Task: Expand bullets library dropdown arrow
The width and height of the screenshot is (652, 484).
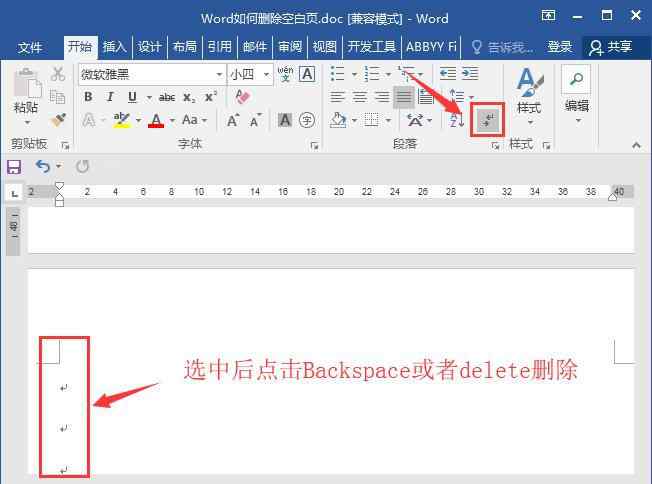Action: coord(355,75)
